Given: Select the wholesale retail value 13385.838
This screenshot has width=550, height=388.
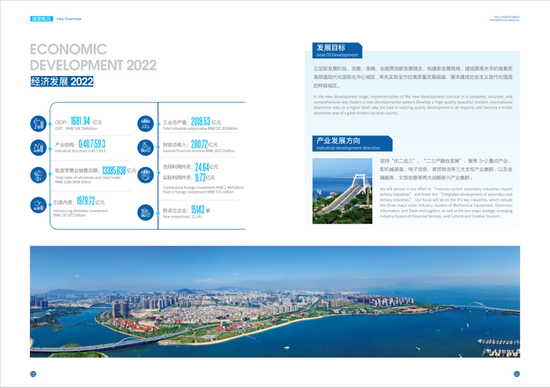Looking at the screenshot, I should click(x=114, y=170).
